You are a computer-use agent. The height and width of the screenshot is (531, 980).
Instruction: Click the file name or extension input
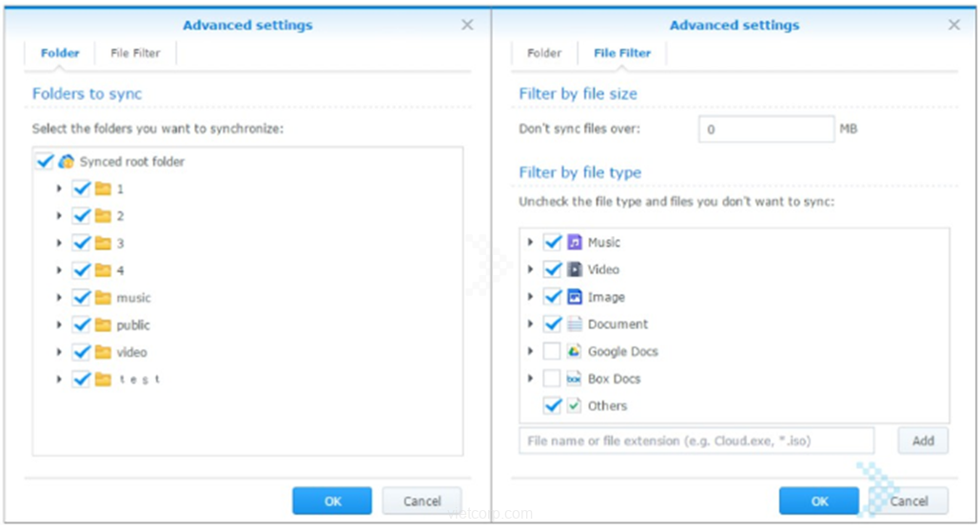pos(696,441)
